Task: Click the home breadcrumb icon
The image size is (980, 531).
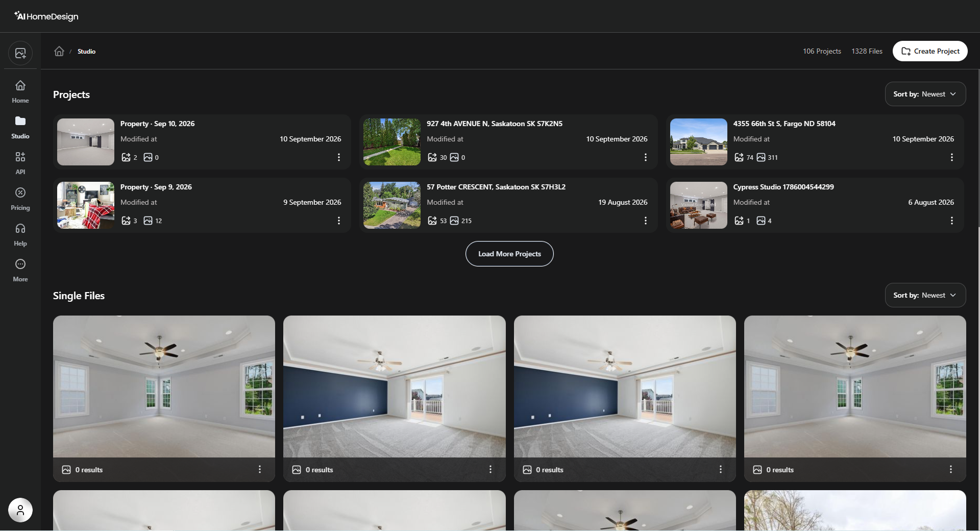Action: pyautogui.click(x=59, y=51)
